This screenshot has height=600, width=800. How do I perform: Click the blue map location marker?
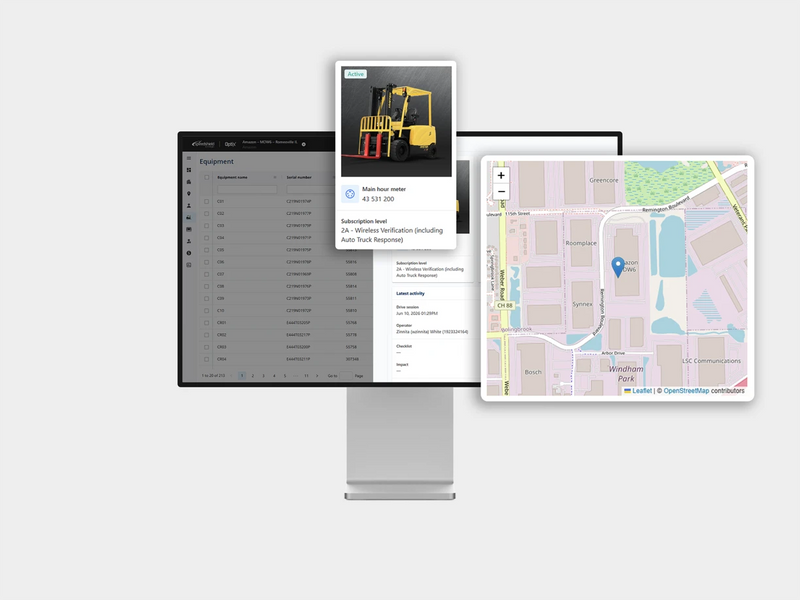click(x=618, y=267)
